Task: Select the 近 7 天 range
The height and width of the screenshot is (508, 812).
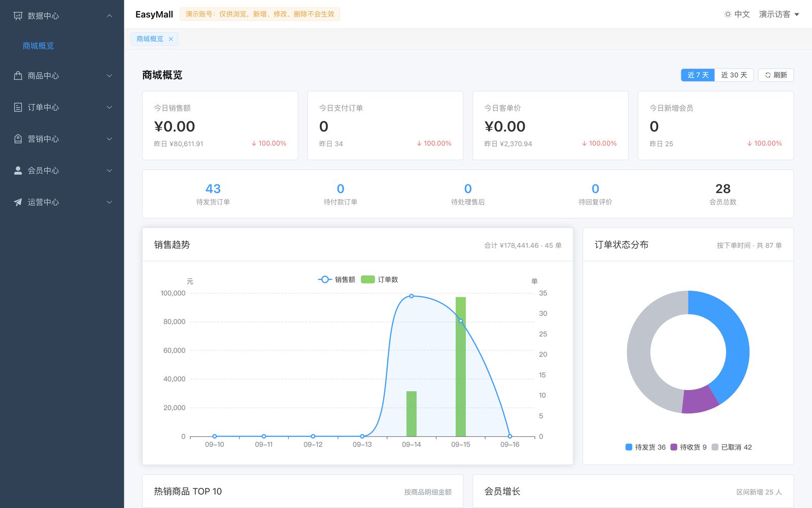Action: point(698,75)
